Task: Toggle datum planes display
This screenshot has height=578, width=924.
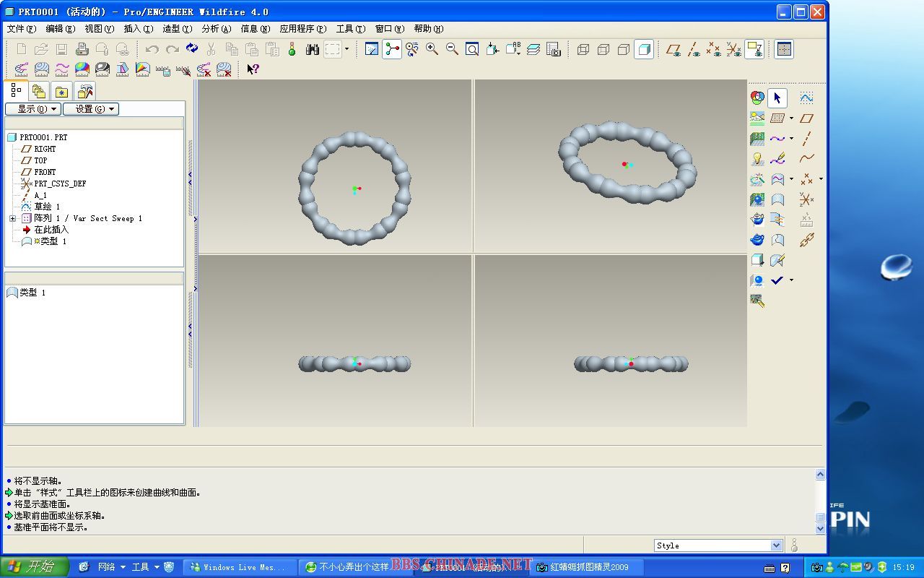Action: (673, 49)
